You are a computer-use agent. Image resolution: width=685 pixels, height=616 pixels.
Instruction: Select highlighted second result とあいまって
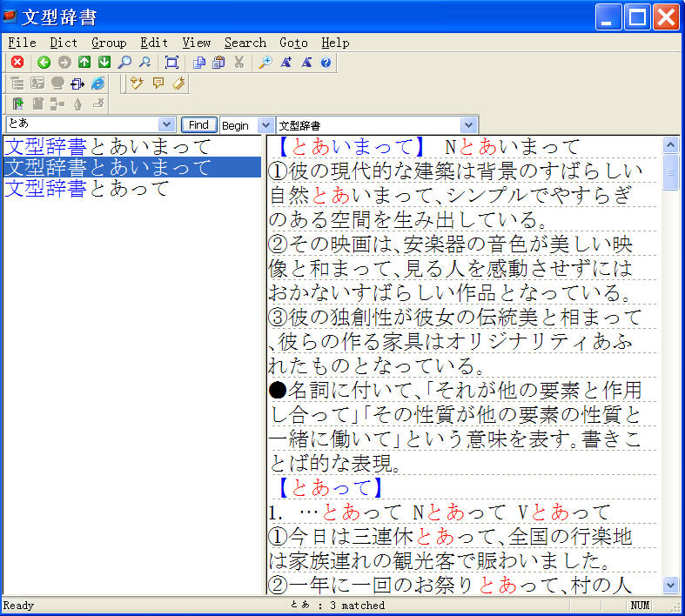132,167
